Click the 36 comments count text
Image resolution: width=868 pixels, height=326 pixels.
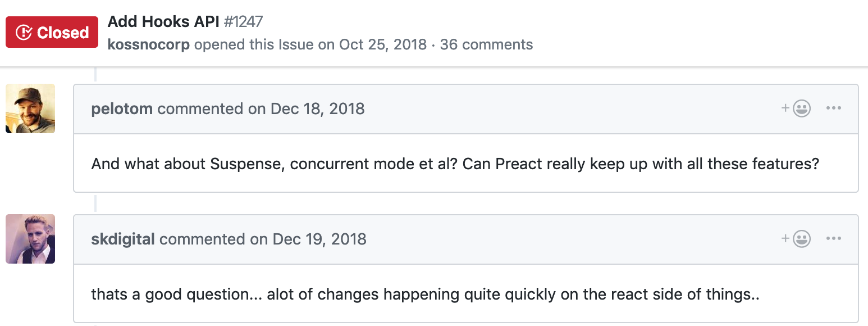pos(486,44)
